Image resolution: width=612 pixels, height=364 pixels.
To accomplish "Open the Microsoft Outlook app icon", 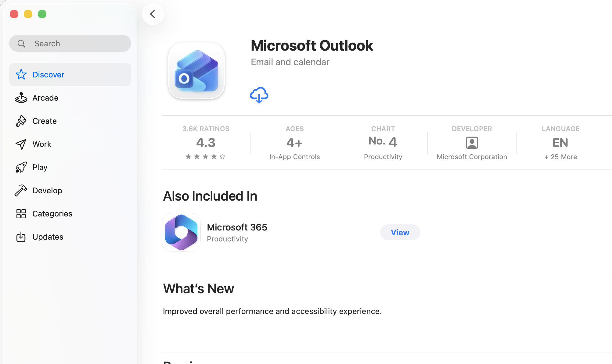I will pyautogui.click(x=196, y=71).
